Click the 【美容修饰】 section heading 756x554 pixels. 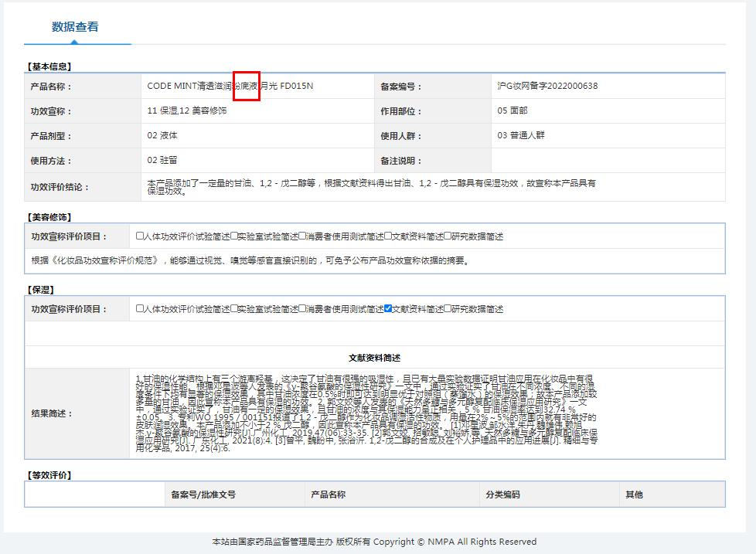(x=49, y=217)
